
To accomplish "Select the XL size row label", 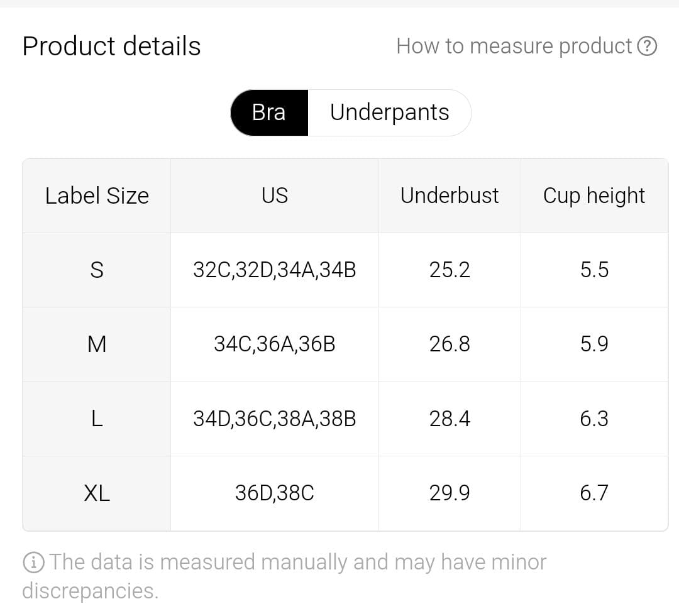I will [97, 493].
